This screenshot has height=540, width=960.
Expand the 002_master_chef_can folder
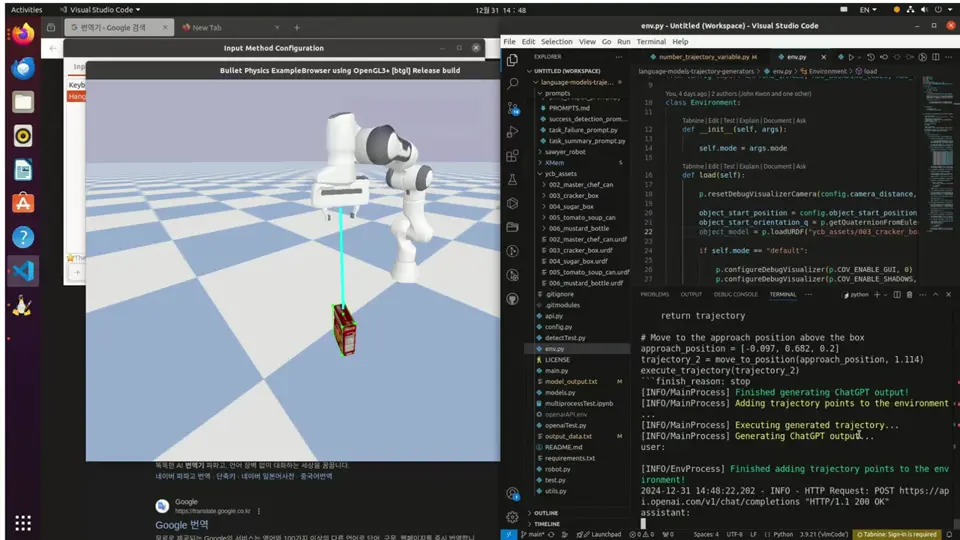580,185
